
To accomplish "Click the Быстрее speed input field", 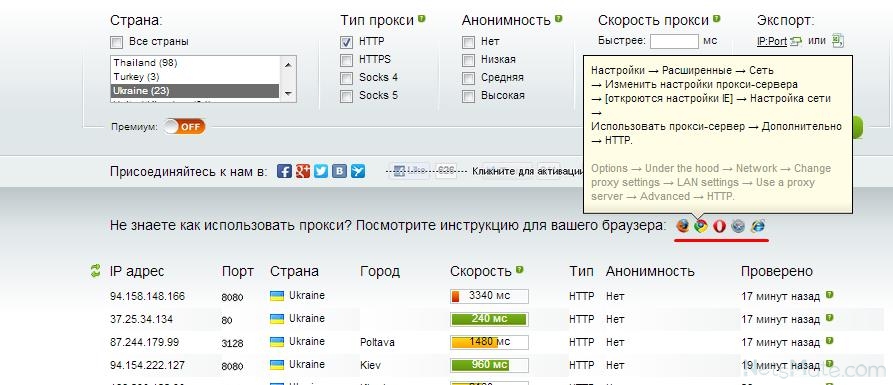I will pyautogui.click(x=674, y=41).
